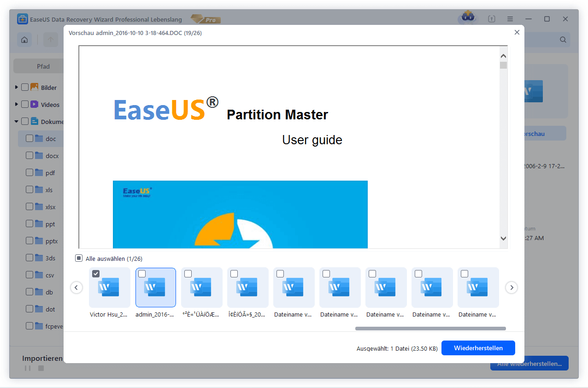Click the upload/export icon in the title bar
This screenshot has height=388, width=588.
tap(492, 19)
